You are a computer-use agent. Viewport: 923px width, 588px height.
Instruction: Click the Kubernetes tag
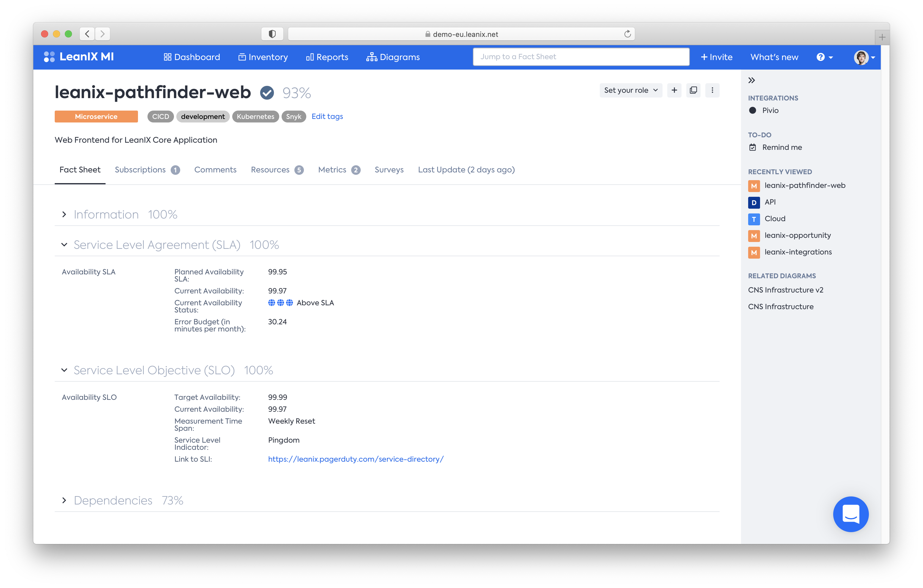pyautogui.click(x=255, y=117)
